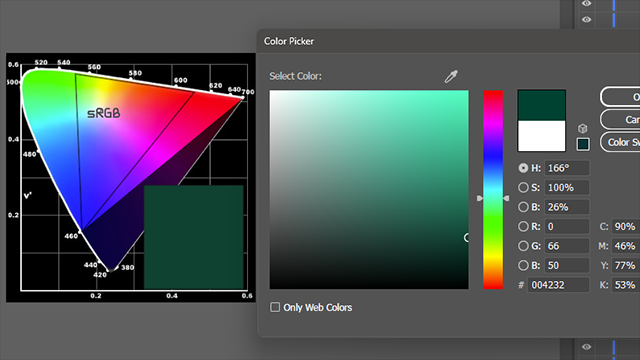The image size is (640, 360).
Task: Enable the Only Web Colors checkbox
Action: (x=275, y=307)
